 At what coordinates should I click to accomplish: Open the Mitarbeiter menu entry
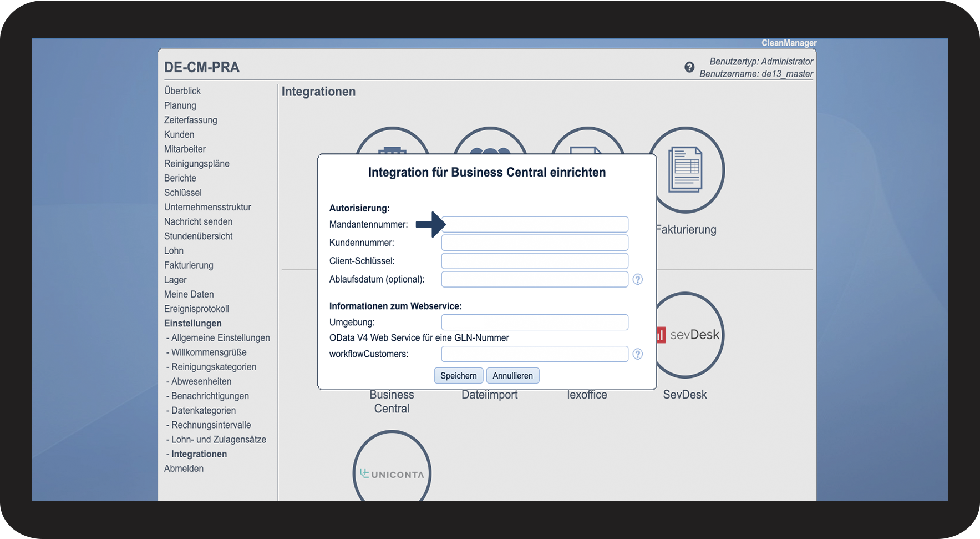pyautogui.click(x=185, y=149)
